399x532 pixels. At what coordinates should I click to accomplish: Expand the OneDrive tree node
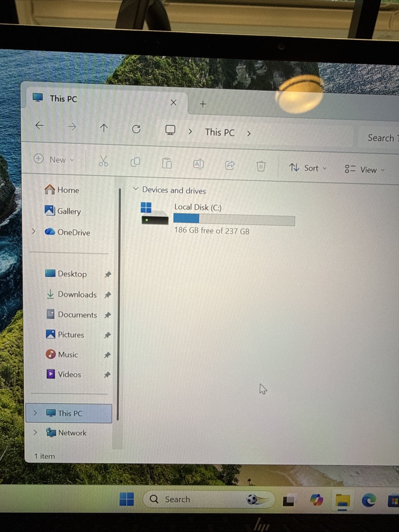(34, 231)
